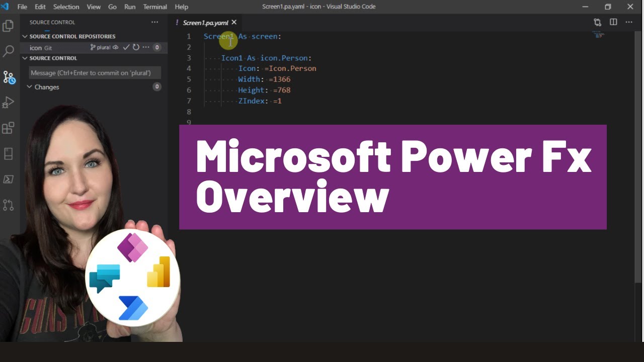Select the Screen1.pa.yaml editor tab
644x362 pixels.
(205, 23)
